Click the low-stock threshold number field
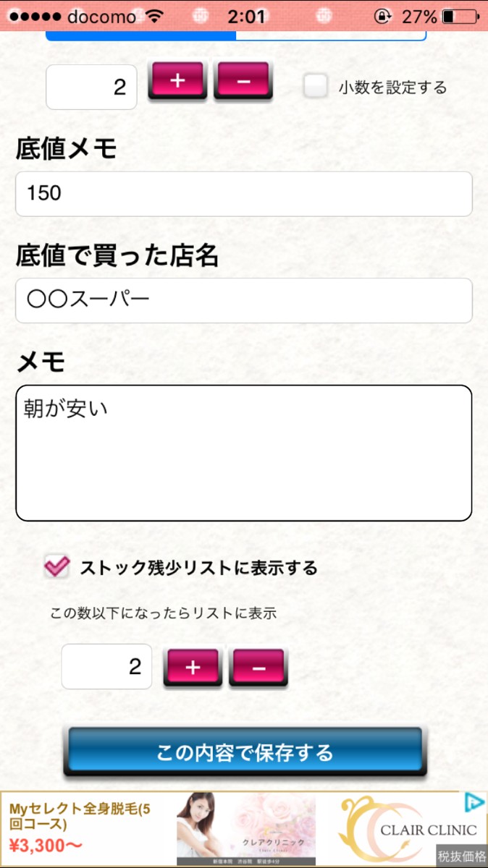488x868 pixels. [x=106, y=666]
